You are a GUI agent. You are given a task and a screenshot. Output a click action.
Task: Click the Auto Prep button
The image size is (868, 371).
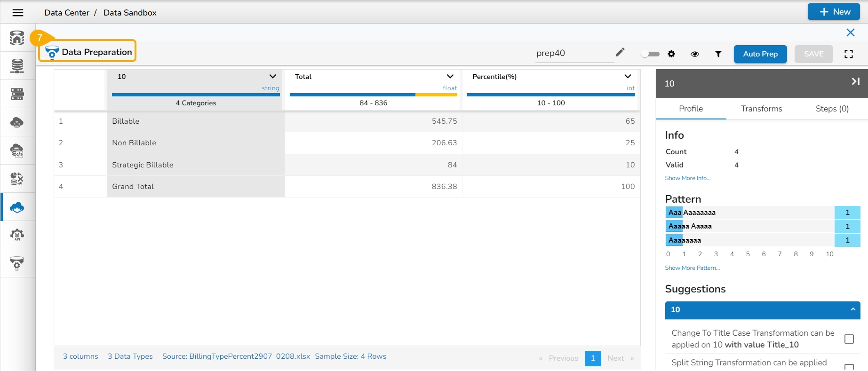760,54
